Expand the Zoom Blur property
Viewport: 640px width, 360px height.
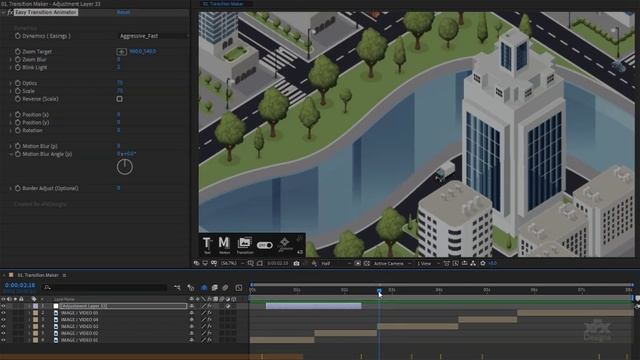[x=11, y=60]
